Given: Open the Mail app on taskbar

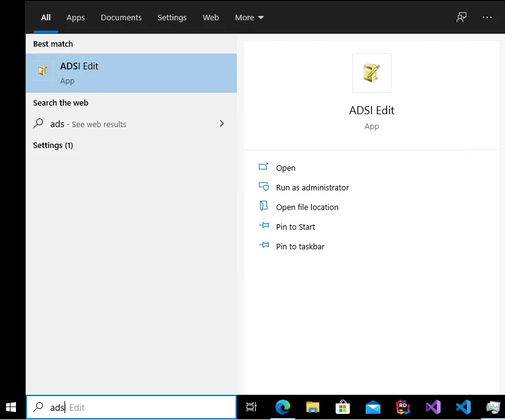Looking at the screenshot, I should tap(373, 407).
